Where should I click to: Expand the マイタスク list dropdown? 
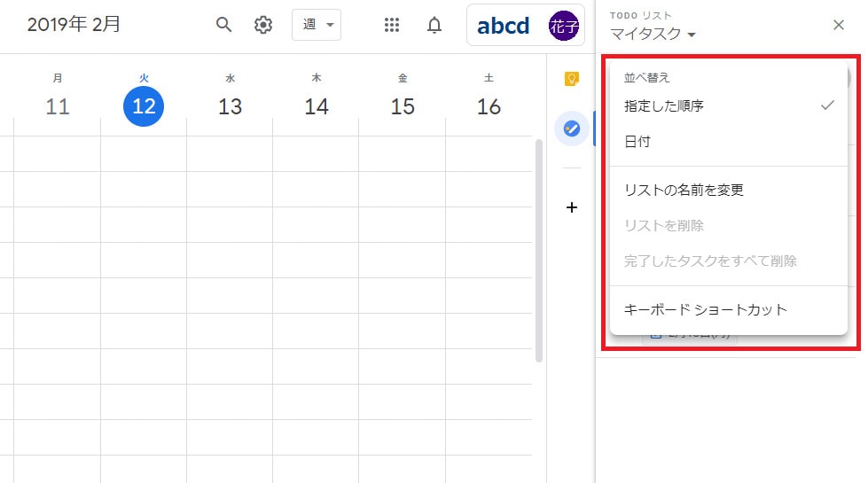[x=653, y=35]
